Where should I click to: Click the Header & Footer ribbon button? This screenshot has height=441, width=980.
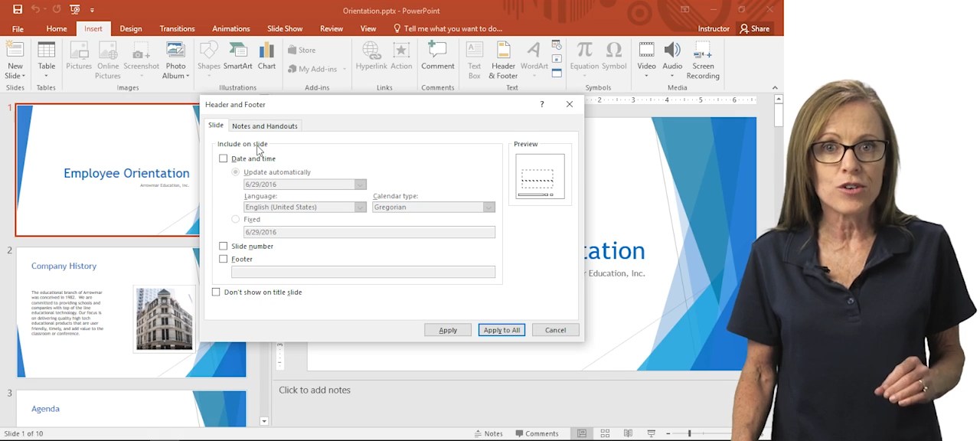point(503,60)
